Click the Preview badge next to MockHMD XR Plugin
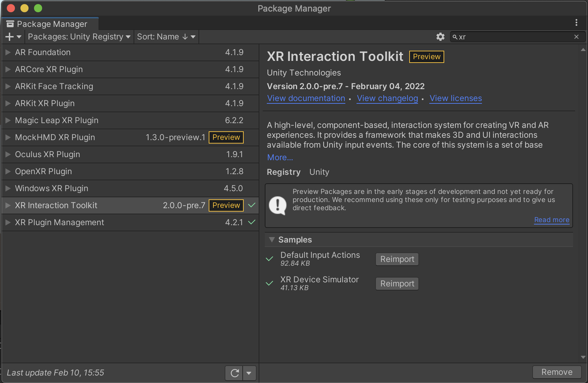Image resolution: width=588 pixels, height=383 pixels. coord(226,137)
